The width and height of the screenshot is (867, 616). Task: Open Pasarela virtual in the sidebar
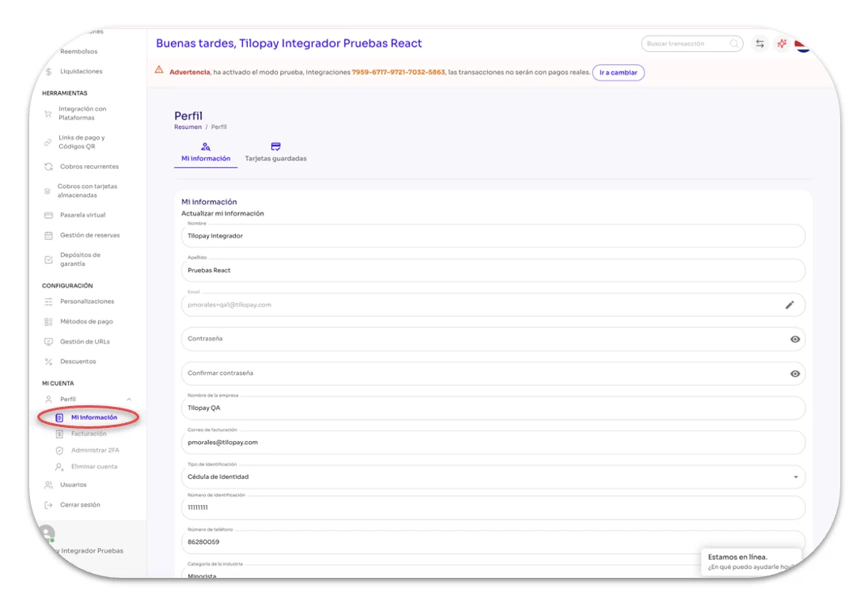[83, 215]
